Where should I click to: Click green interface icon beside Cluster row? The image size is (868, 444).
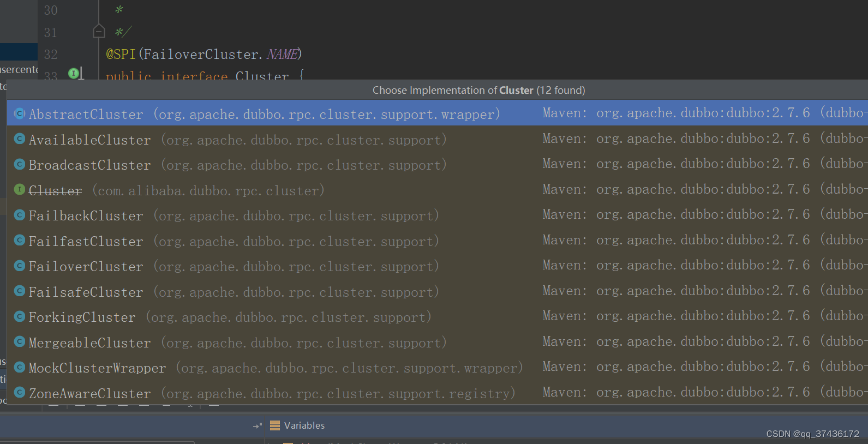click(20, 189)
